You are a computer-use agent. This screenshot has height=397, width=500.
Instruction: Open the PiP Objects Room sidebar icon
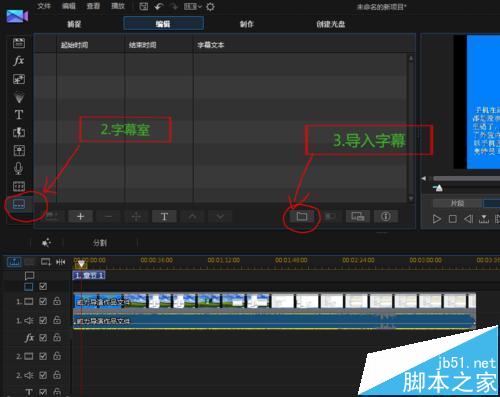(x=19, y=79)
